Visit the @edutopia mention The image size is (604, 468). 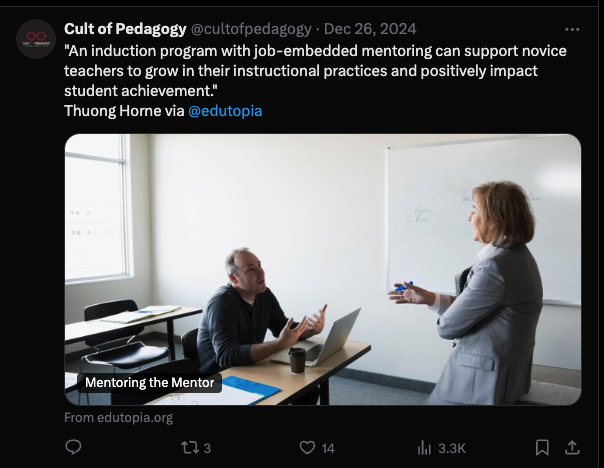[225, 111]
